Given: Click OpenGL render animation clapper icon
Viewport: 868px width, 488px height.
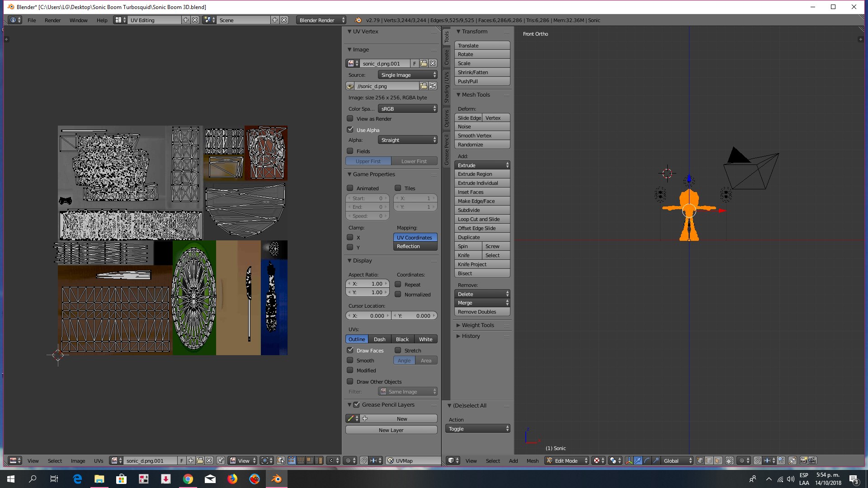Looking at the screenshot, I should [x=812, y=460].
